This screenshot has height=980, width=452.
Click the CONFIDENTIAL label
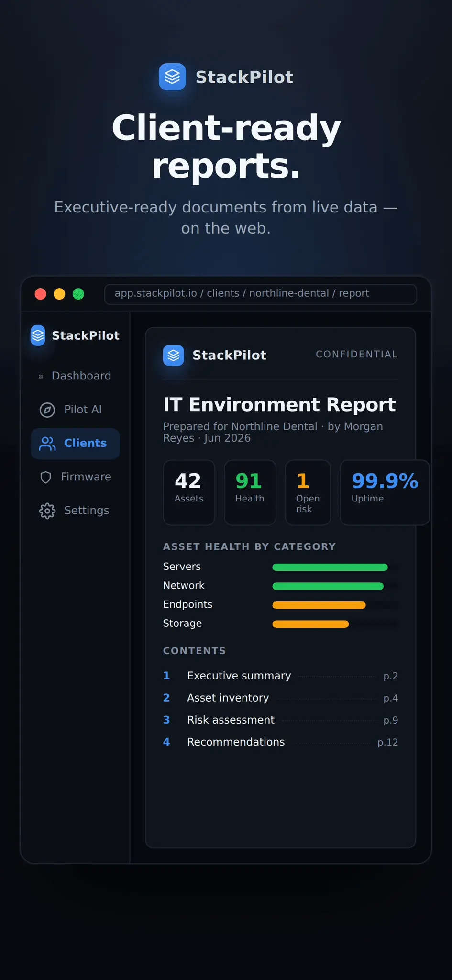coord(357,354)
